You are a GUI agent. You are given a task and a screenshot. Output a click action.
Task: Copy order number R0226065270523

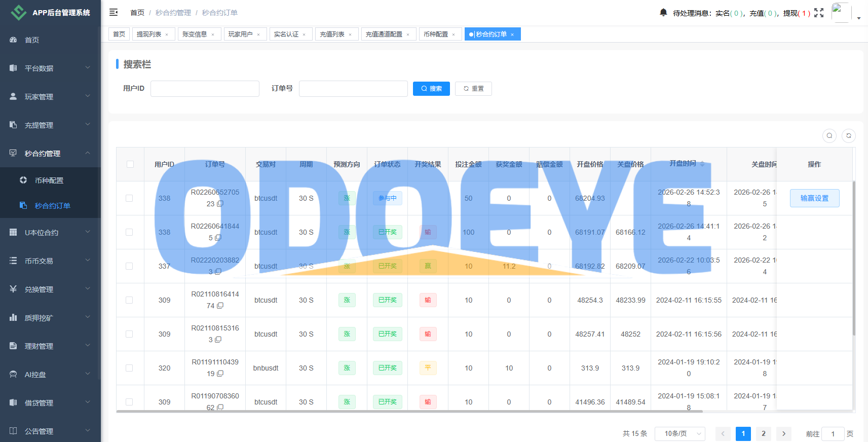tap(220, 204)
